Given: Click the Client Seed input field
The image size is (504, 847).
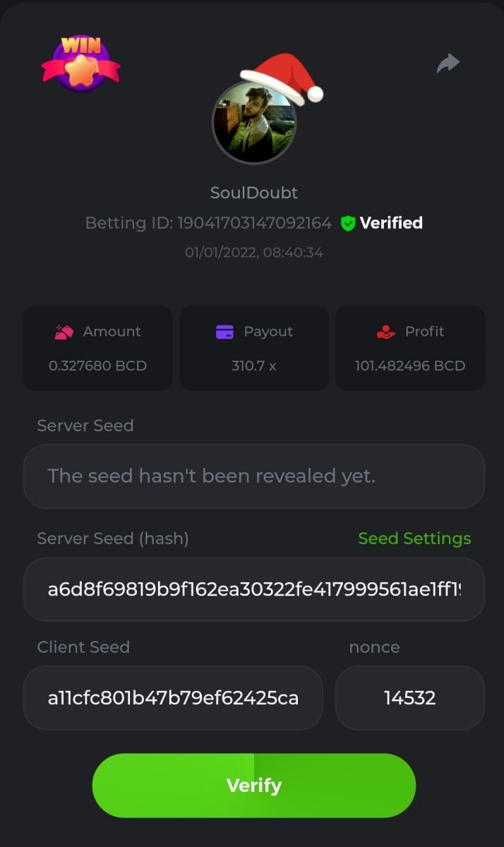Looking at the screenshot, I should [x=173, y=698].
